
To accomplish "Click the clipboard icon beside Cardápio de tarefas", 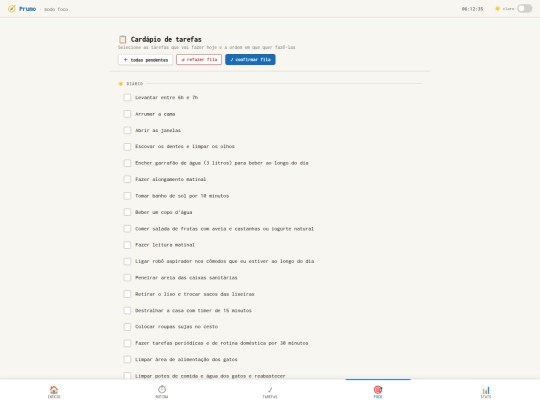I will tap(122, 39).
